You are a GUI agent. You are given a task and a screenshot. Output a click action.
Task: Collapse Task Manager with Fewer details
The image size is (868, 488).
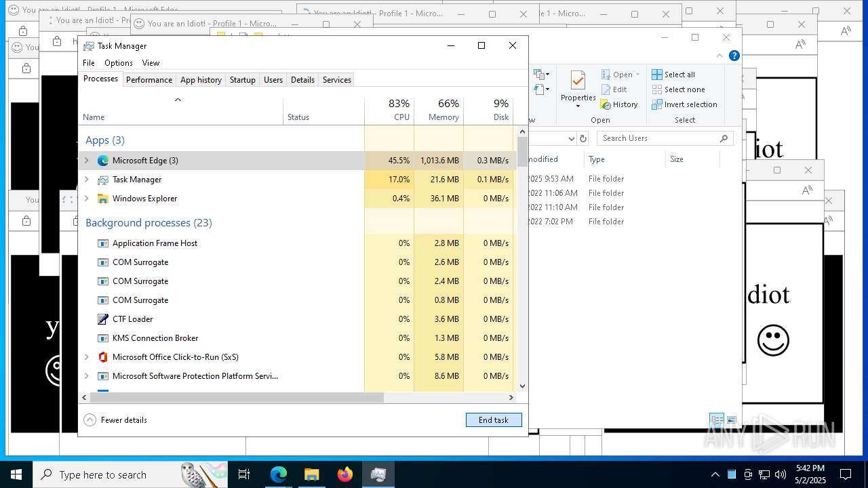[x=115, y=420]
